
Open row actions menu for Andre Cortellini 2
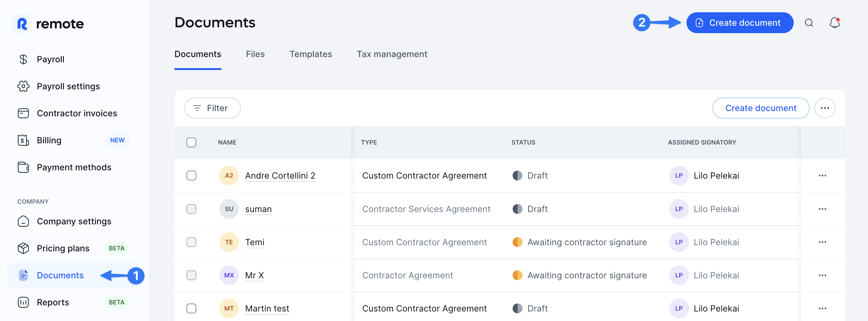(x=822, y=176)
